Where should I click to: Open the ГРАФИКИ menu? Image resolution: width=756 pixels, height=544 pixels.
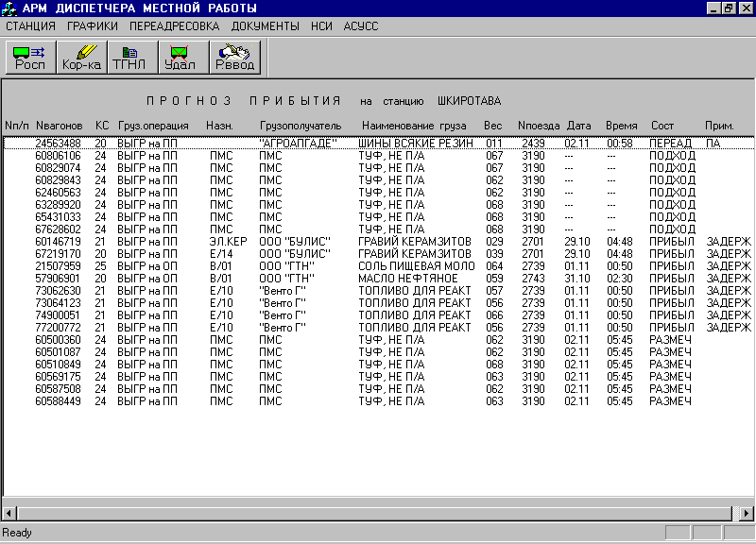[x=92, y=26]
